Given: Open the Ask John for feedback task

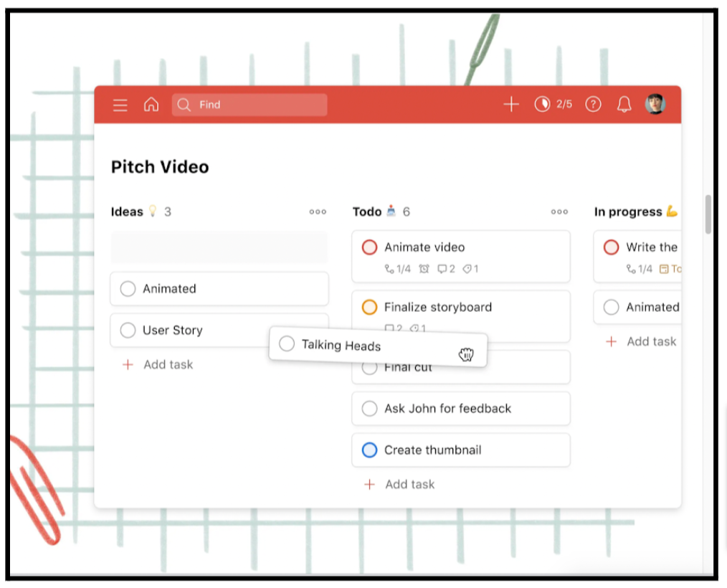Looking at the screenshot, I should click(x=461, y=408).
